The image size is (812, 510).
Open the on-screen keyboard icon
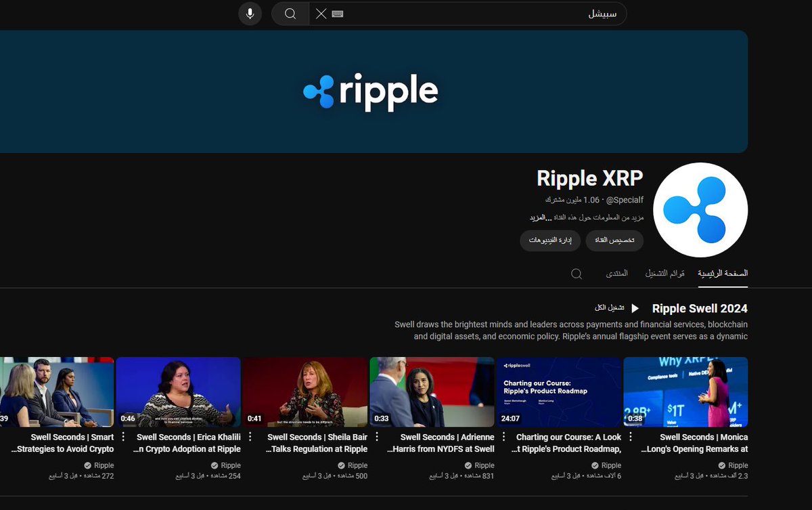click(x=338, y=14)
